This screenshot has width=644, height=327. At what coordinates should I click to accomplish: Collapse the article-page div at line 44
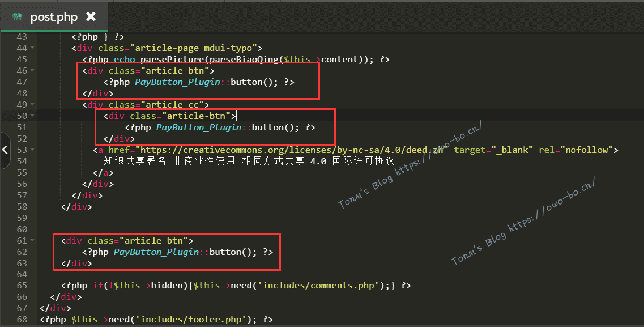pyautogui.click(x=32, y=48)
